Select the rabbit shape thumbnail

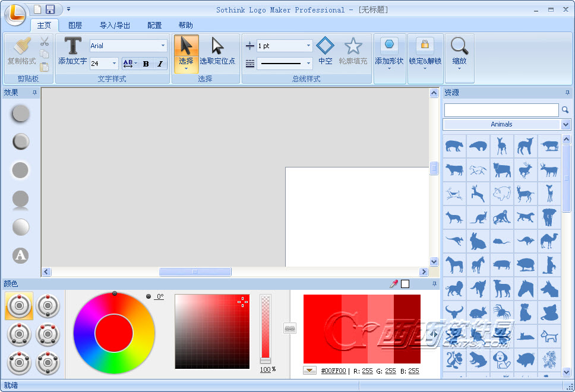tap(478, 241)
